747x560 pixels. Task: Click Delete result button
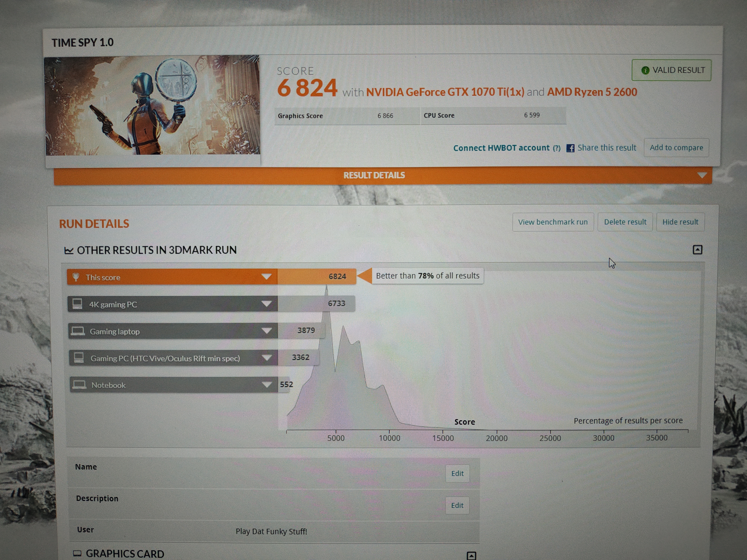[625, 222]
